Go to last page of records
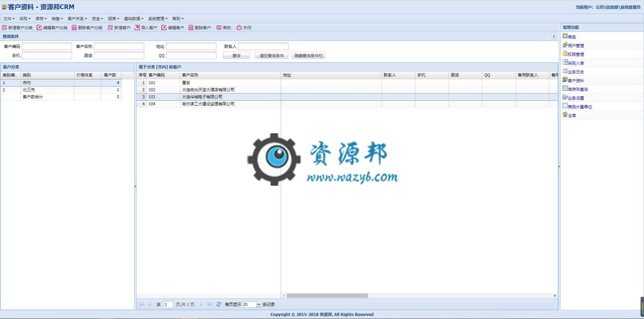Image resolution: width=644 pixels, height=319 pixels. pyautogui.click(x=209, y=304)
